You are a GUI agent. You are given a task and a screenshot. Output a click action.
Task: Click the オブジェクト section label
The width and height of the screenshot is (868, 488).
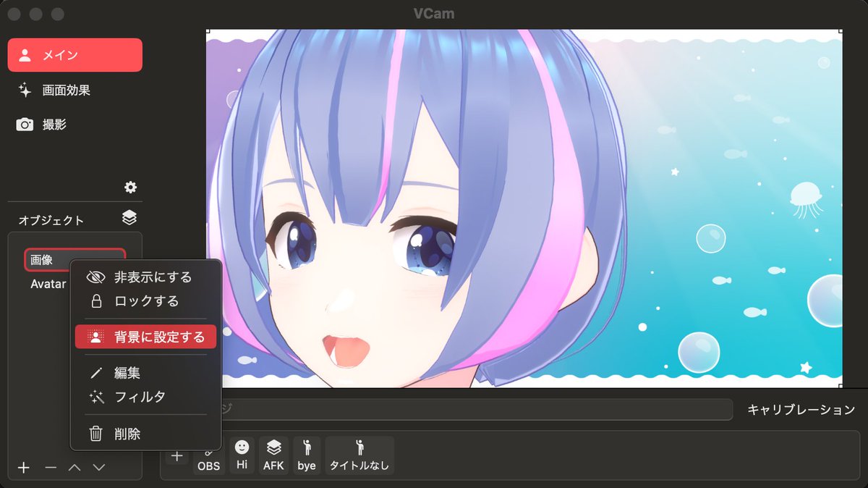click(x=51, y=220)
